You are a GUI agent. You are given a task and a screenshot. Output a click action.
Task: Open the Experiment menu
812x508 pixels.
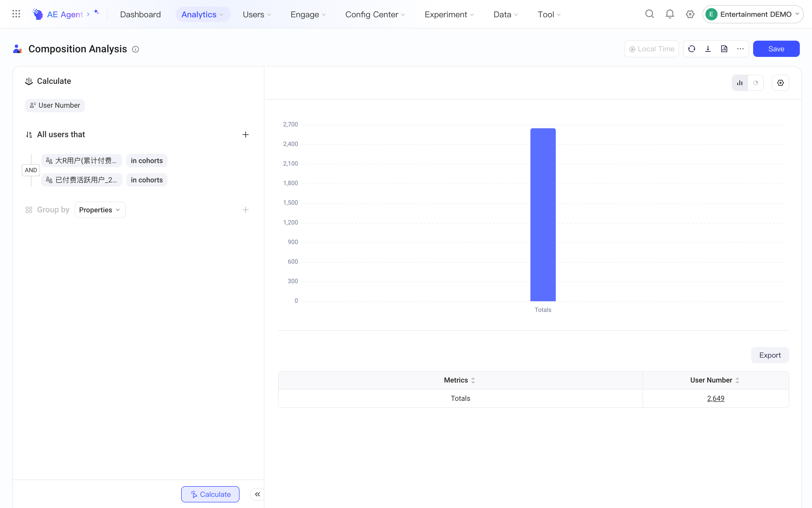click(x=449, y=14)
